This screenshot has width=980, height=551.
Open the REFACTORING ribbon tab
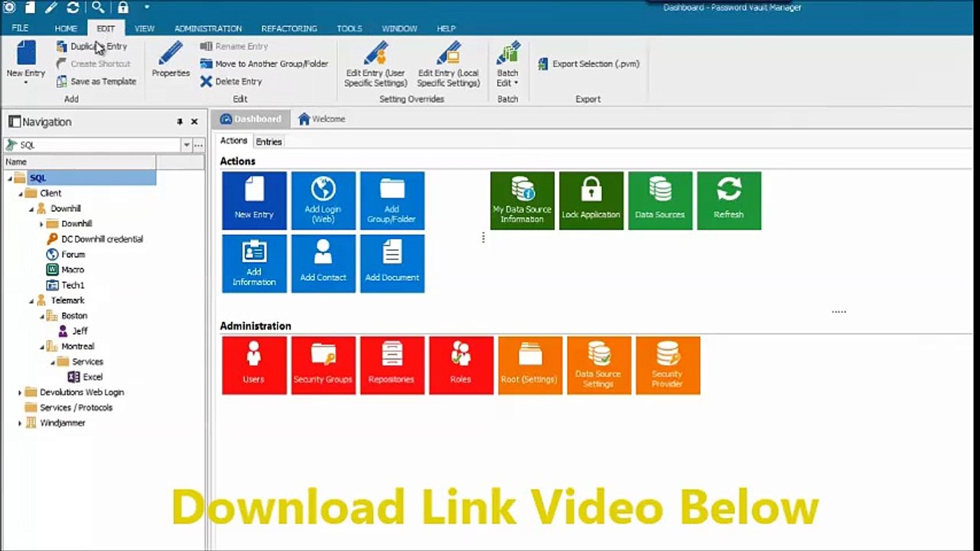289,28
